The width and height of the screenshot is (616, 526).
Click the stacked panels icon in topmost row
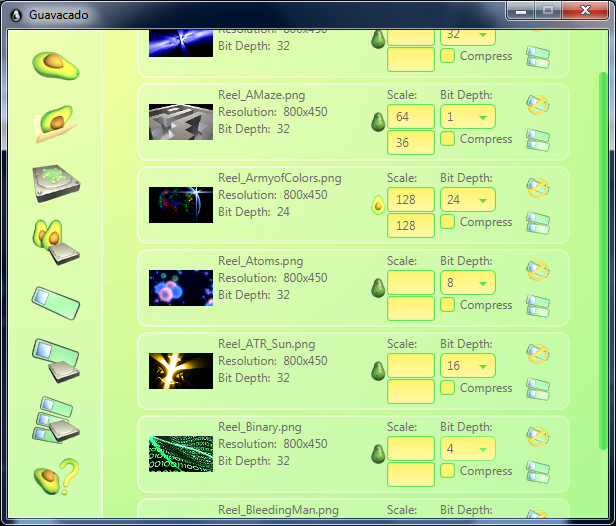[538, 57]
